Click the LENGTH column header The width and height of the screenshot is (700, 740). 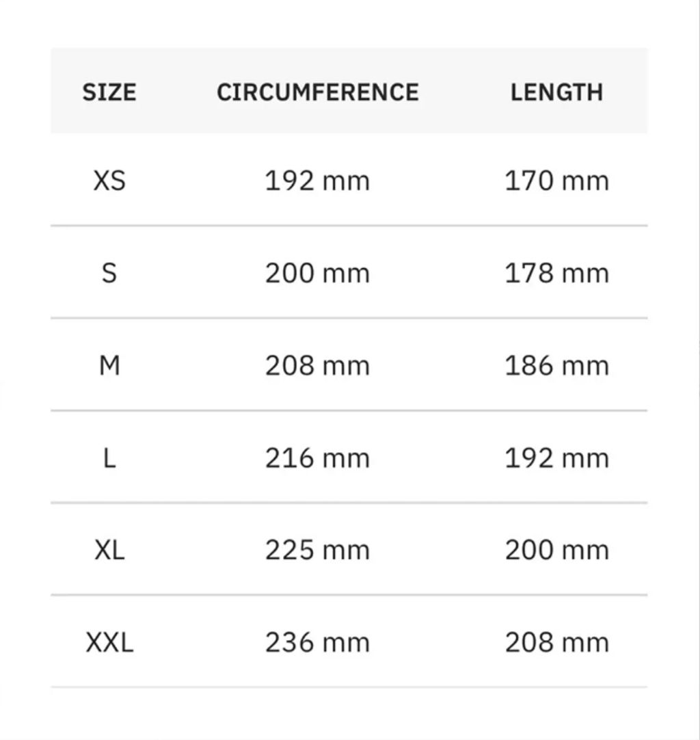point(556,92)
